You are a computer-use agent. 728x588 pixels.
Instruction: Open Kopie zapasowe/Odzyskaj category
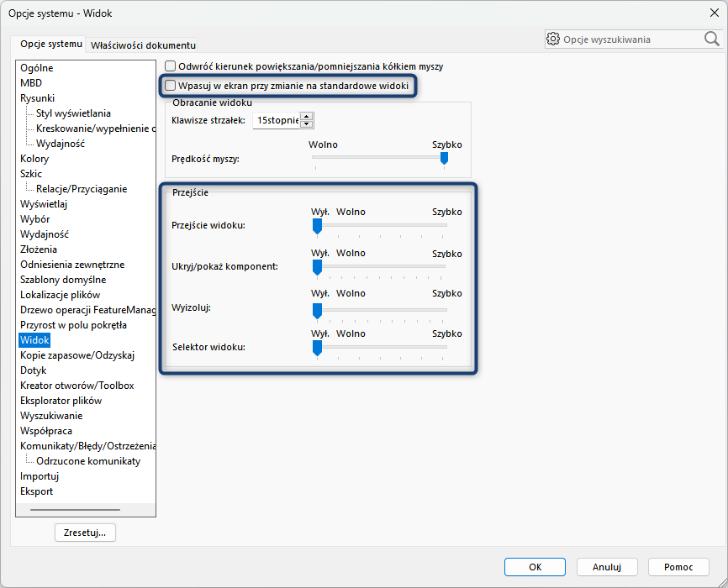(77, 355)
